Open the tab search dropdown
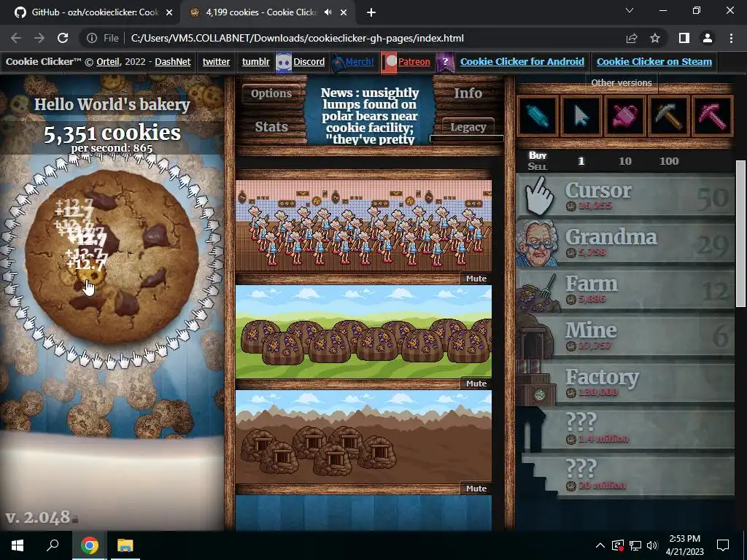 click(x=630, y=10)
